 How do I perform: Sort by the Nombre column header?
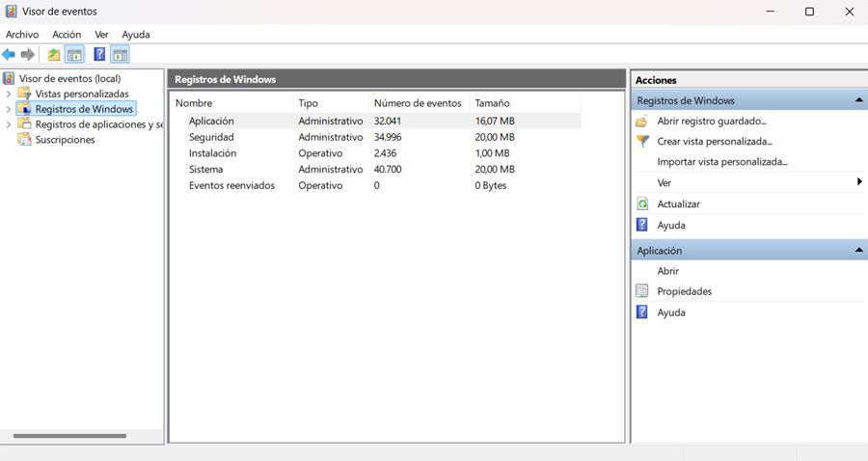[x=231, y=103]
